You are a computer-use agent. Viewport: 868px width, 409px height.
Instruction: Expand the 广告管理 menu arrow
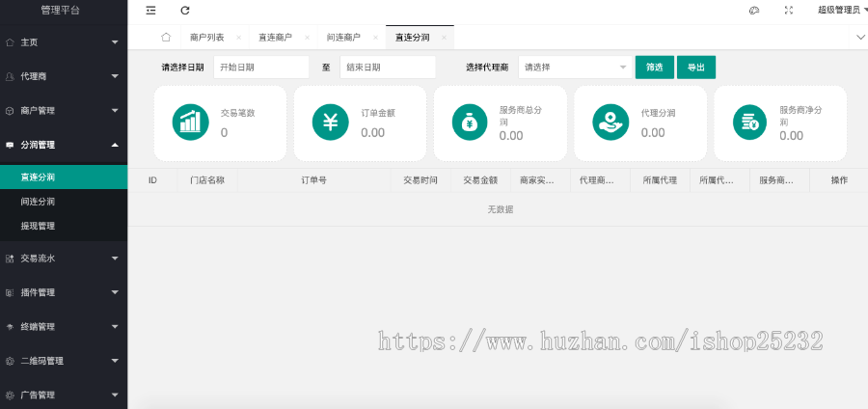click(x=115, y=395)
